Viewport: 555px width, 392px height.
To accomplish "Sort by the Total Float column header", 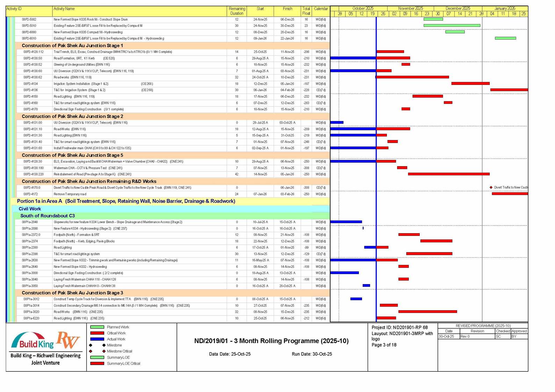I will [306, 11].
